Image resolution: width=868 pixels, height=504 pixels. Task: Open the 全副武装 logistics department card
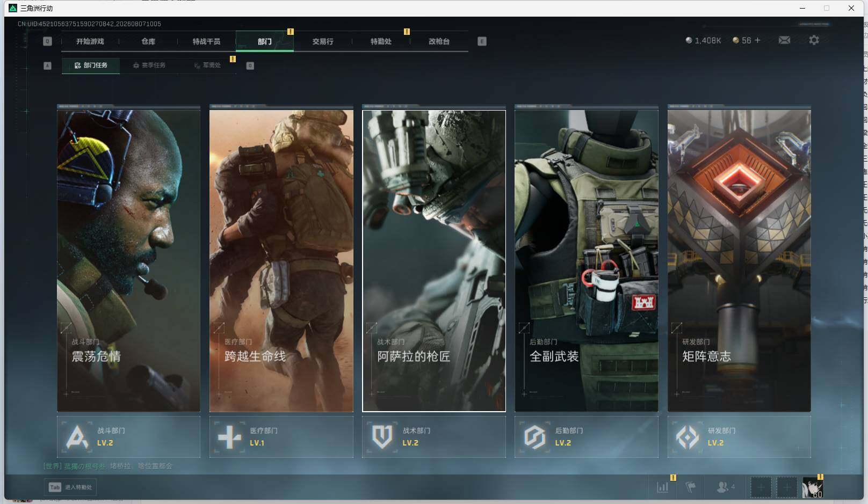coord(587,260)
